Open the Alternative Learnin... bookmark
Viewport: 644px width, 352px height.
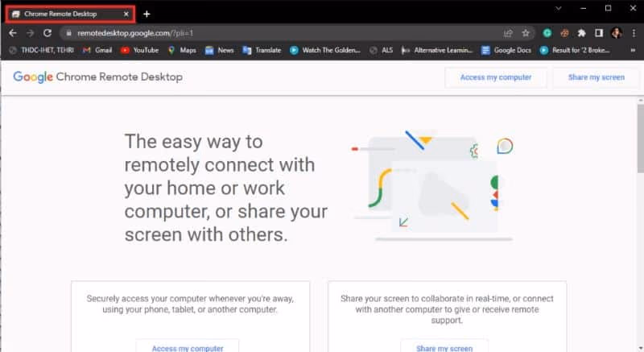pos(437,50)
